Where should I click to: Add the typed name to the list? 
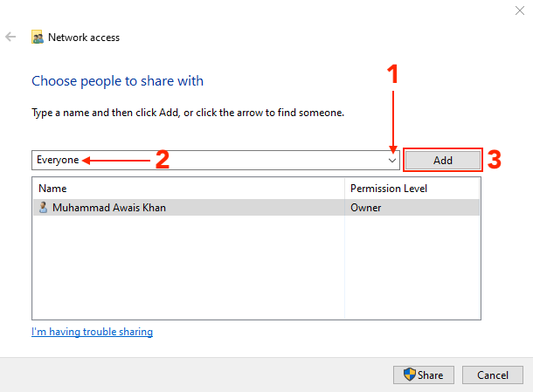(443, 160)
